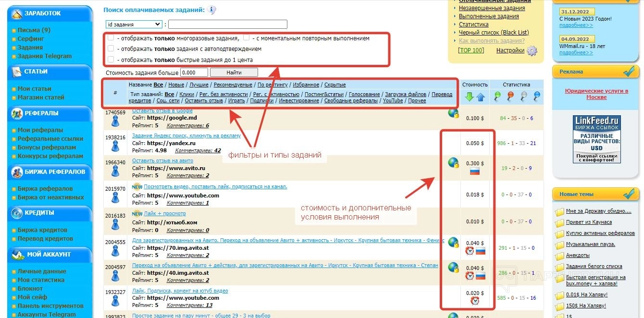
Task: Tick the быстрые задания до 1 цента checkbox
Action: point(111,60)
